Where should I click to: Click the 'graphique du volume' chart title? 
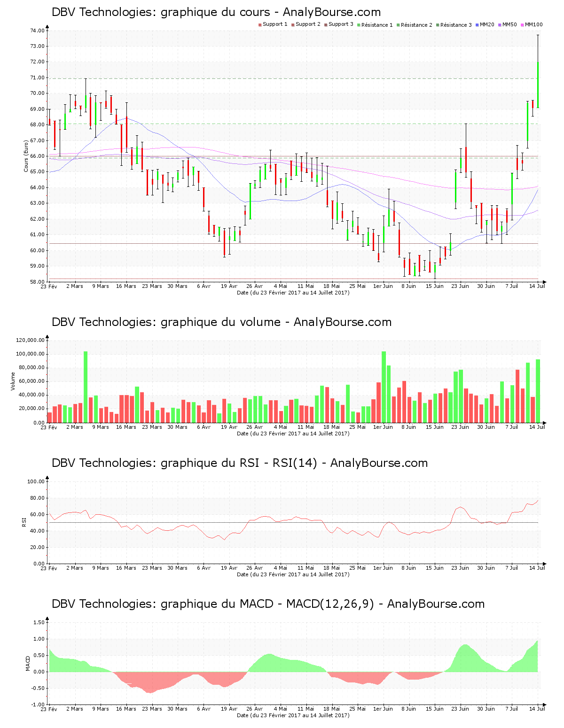(221, 322)
